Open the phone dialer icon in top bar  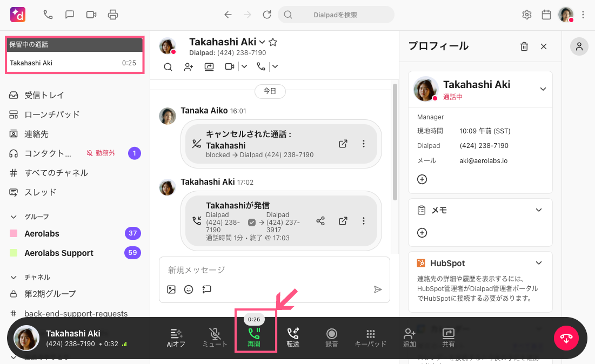tap(48, 15)
